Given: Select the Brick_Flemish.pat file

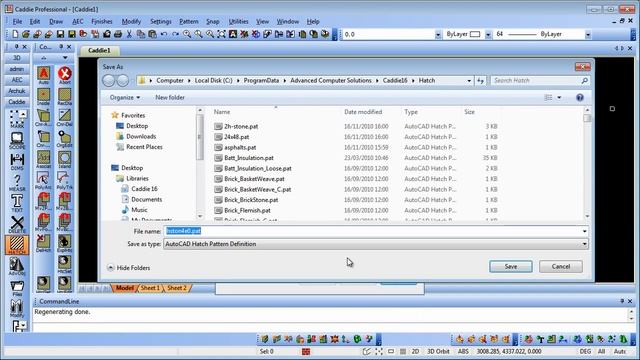Looking at the screenshot, I should [x=247, y=211].
